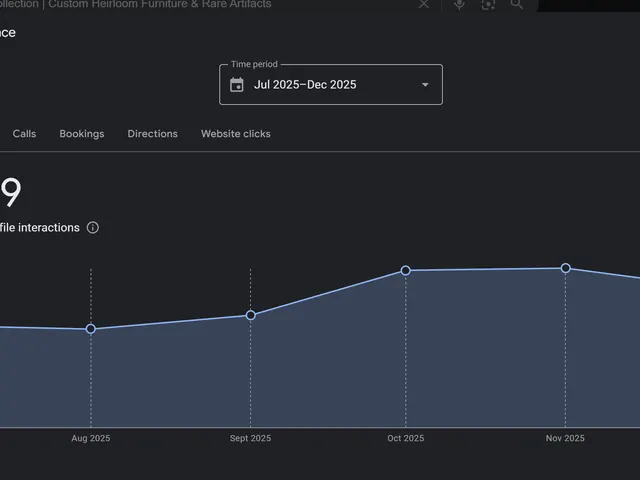The width and height of the screenshot is (640, 480).
Task: Click the Oct 2025 axis label
Action: click(405, 438)
